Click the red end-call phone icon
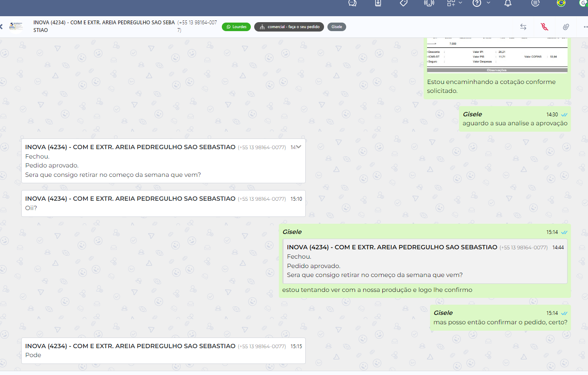 coord(544,27)
